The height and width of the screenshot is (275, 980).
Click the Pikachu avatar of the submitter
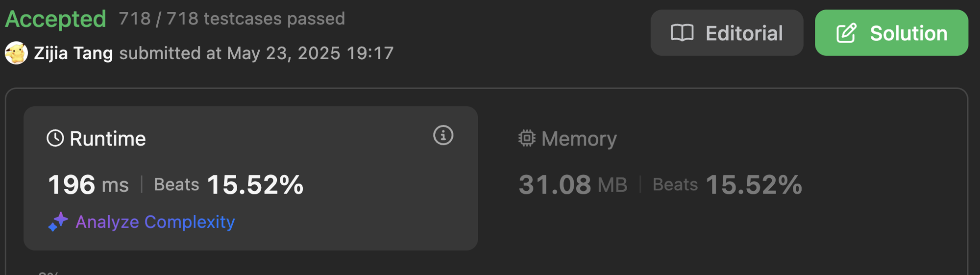[16, 53]
